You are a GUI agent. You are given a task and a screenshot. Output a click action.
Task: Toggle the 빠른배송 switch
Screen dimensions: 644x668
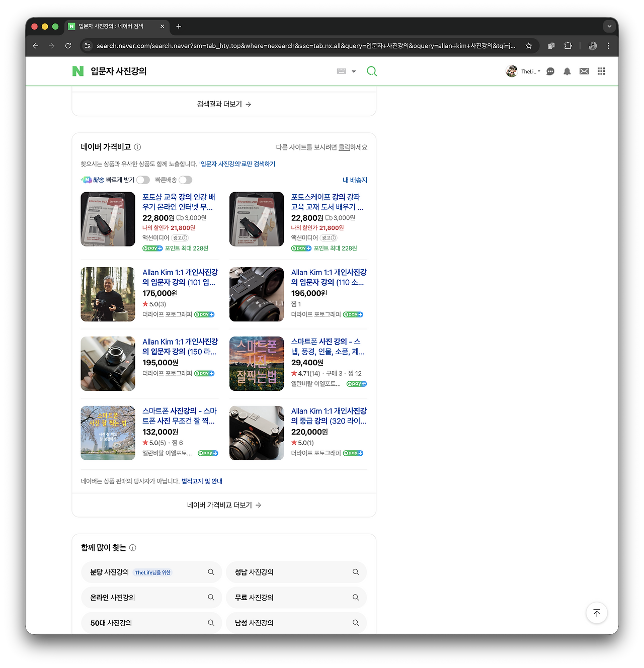[x=186, y=180]
